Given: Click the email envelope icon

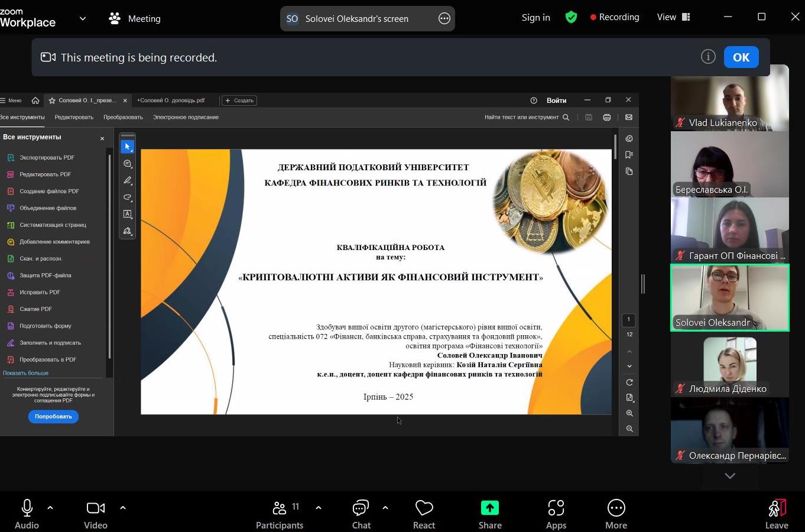Looking at the screenshot, I should pos(629,117).
